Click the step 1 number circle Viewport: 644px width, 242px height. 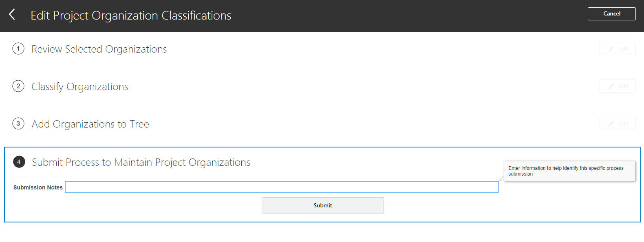[x=18, y=48]
